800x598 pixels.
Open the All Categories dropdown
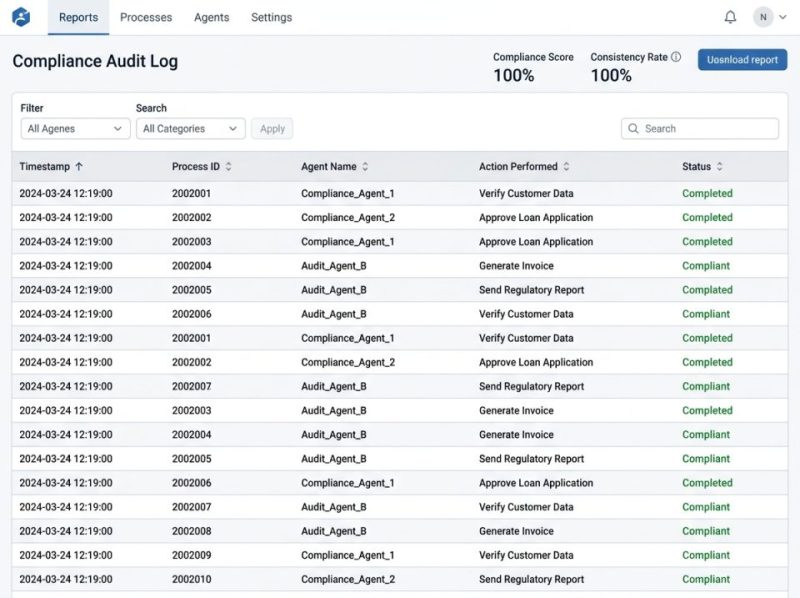point(190,129)
